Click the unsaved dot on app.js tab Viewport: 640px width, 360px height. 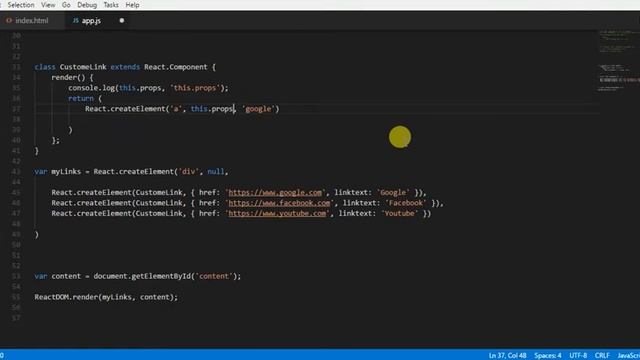click(x=122, y=20)
